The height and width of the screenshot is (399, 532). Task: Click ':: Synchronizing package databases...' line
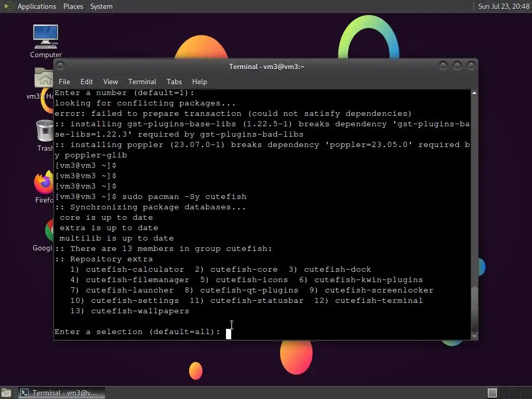150,207
